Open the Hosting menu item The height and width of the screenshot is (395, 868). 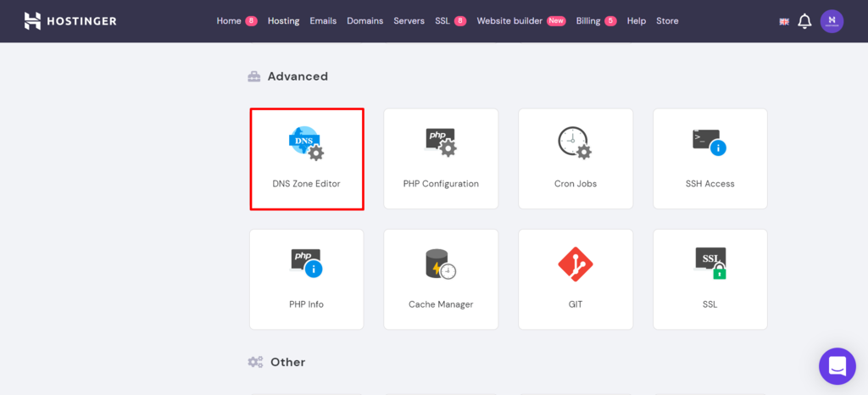(283, 20)
